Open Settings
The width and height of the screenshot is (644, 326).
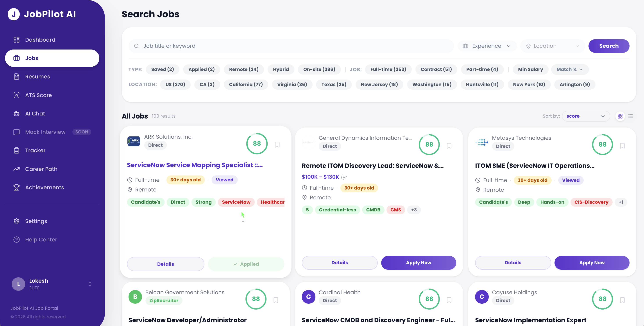tap(52, 221)
